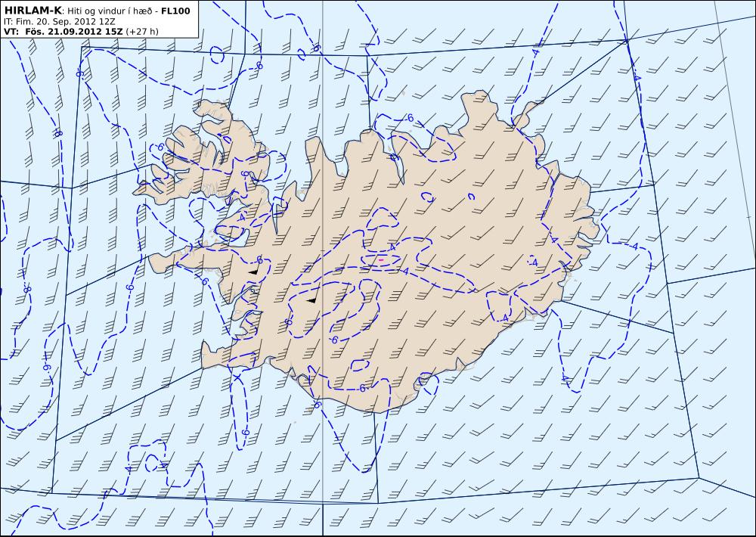This screenshot has height=537, width=756.
Task: Select the "FL100" flight level label
Action: coord(175,11)
